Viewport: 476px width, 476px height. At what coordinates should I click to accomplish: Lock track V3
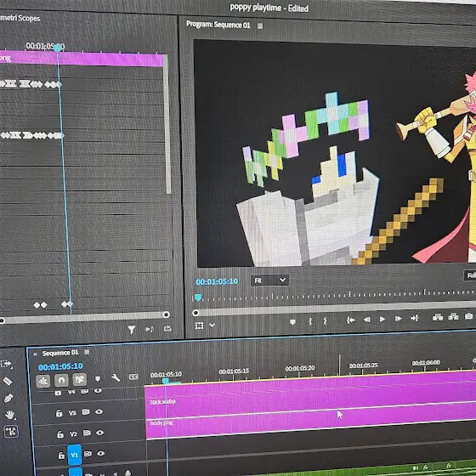[x=59, y=413]
